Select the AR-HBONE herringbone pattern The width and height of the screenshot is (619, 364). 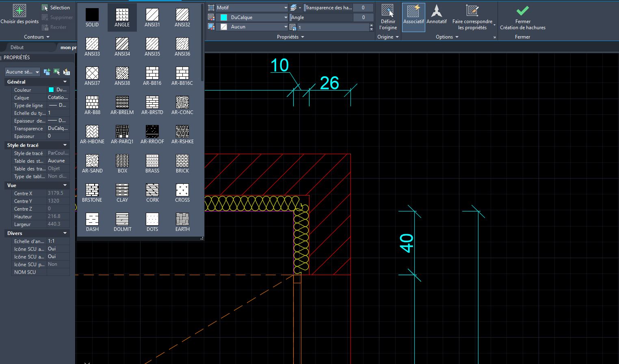(x=92, y=131)
